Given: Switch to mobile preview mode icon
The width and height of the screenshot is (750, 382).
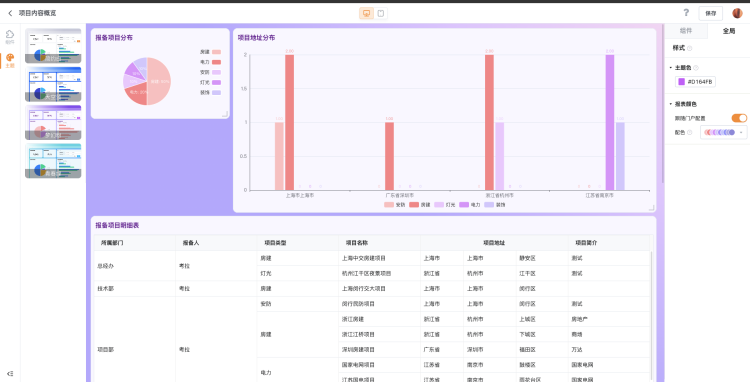Looking at the screenshot, I should point(381,13).
